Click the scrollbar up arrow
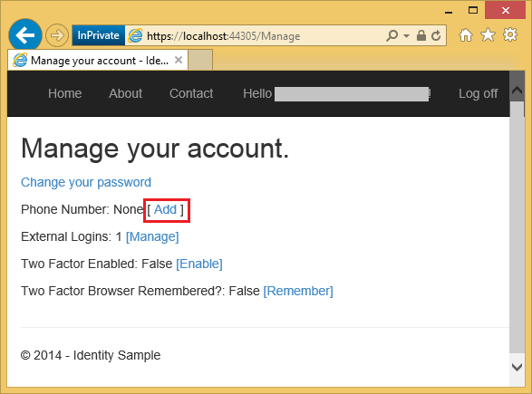The image size is (532, 394). coord(517,91)
